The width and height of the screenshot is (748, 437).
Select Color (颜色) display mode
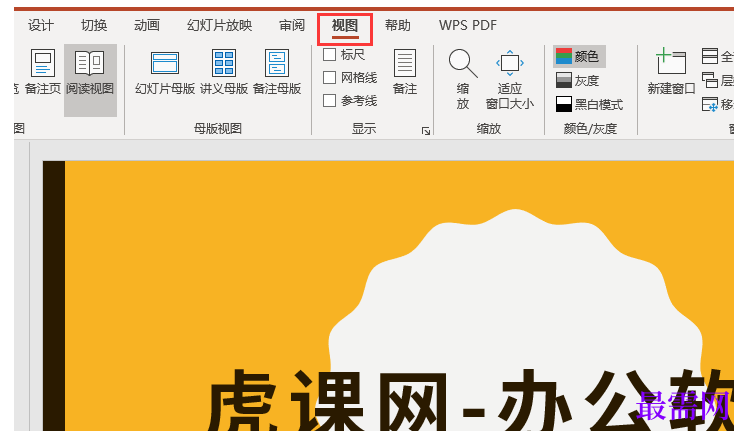(x=579, y=56)
